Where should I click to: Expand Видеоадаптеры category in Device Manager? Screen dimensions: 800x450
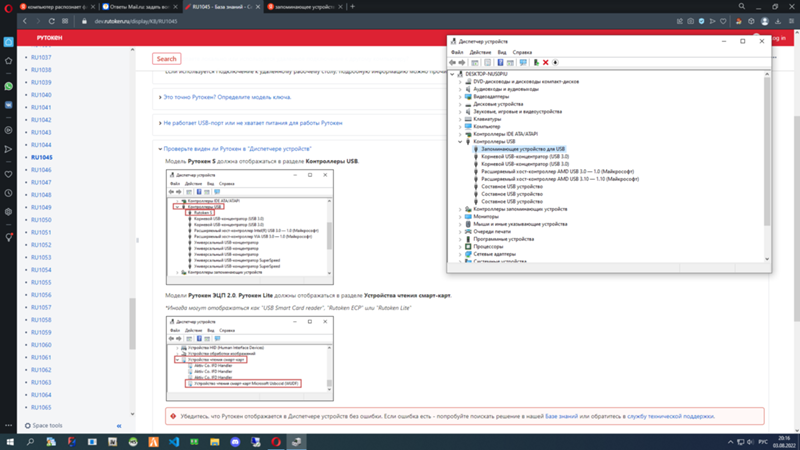coord(460,96)
